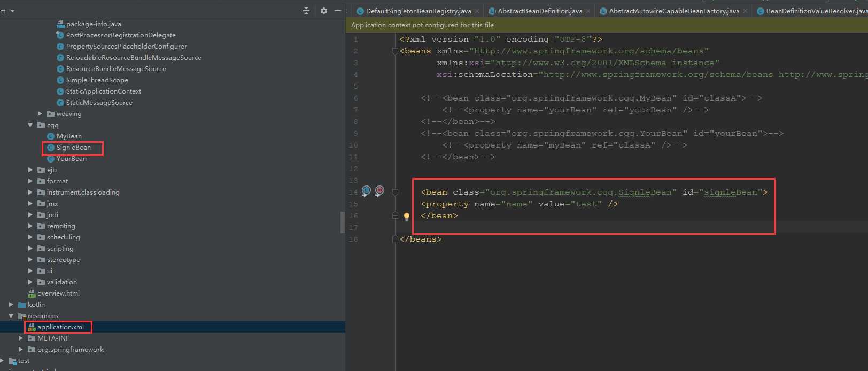Hide the project panel with the minimize icon
Image resolution: width=868 pixels, height=371 pixels.
click(338, 11)
